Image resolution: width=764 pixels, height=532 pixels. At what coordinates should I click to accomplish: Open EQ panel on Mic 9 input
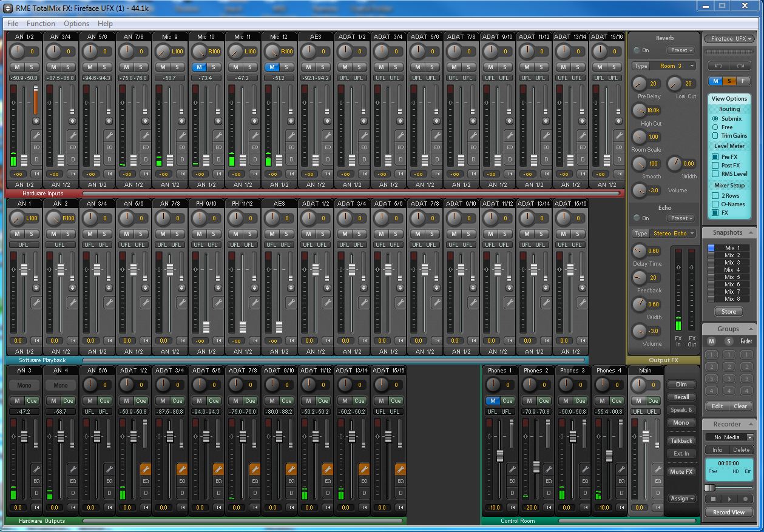181,147
